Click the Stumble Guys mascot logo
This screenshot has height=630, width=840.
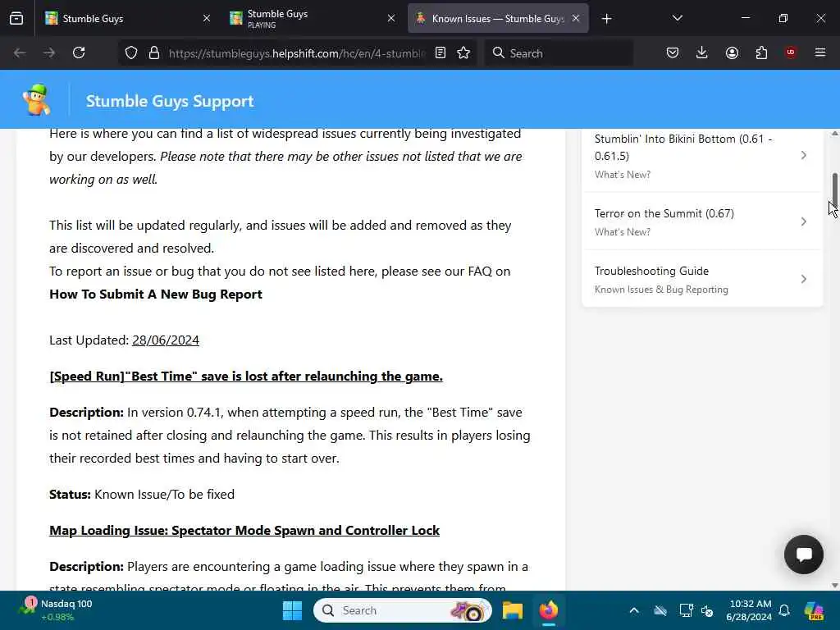point(36,99)
